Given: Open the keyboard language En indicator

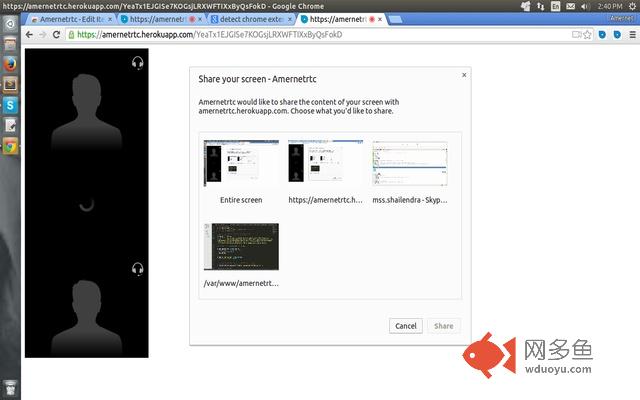Looking at the screenshot, I should pyautogui.click(x=555, y=6).
